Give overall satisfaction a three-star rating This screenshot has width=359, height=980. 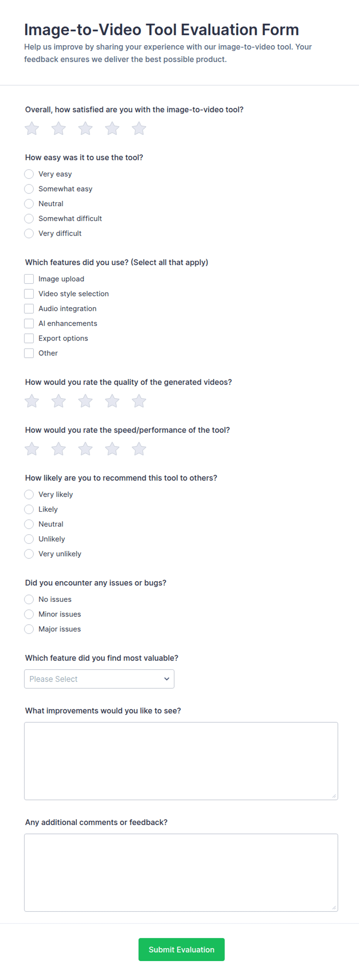pyautogui.click(x=85, y=129)
